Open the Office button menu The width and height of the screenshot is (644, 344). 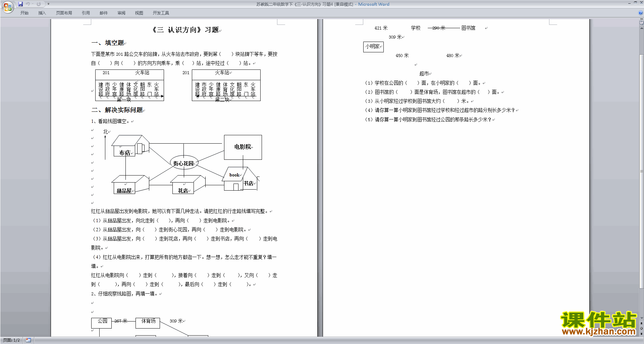(x=7, y=7)
